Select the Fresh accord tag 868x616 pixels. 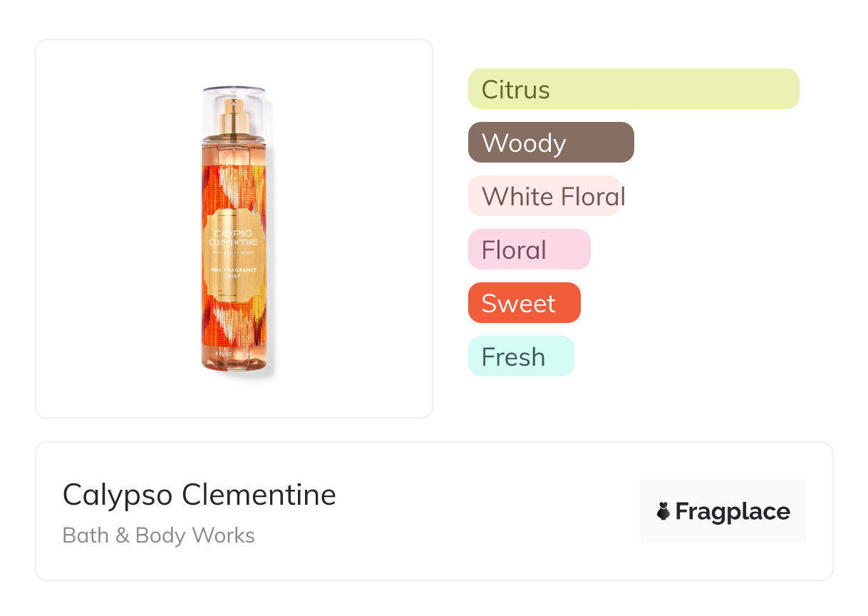point(520,356)
